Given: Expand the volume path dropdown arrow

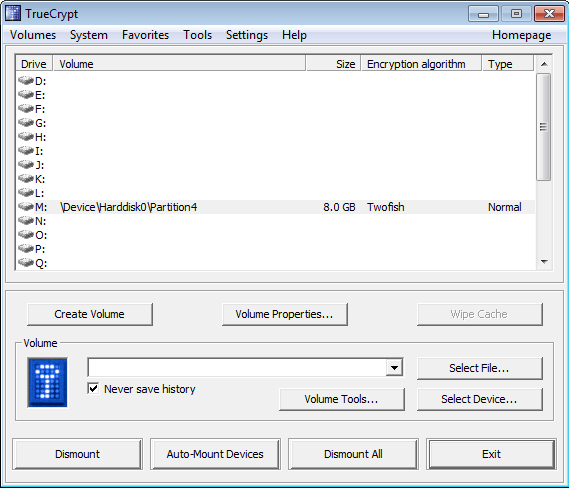Looking at the screenshot, I should tap(394, 368).
